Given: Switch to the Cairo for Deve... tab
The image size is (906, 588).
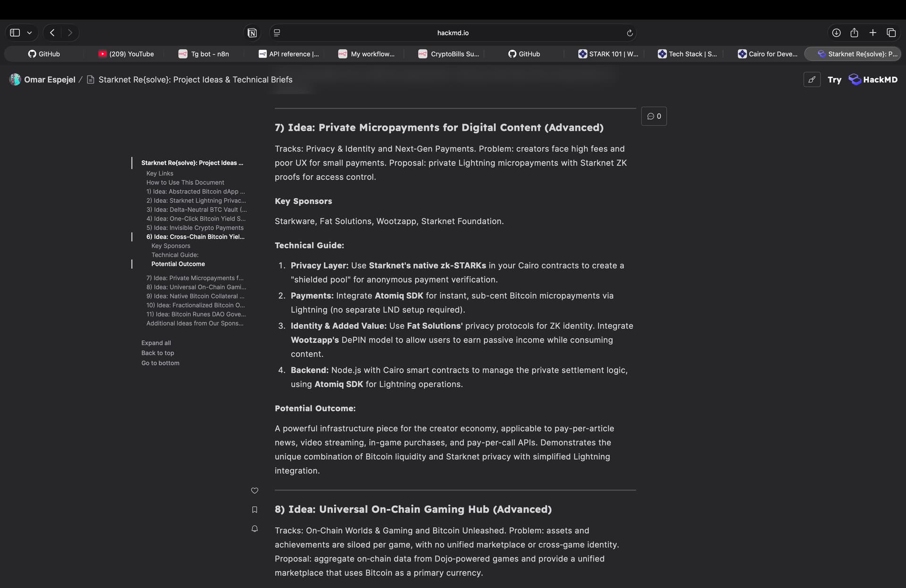Looking at the screenshot, I should [x=768, y=54].
